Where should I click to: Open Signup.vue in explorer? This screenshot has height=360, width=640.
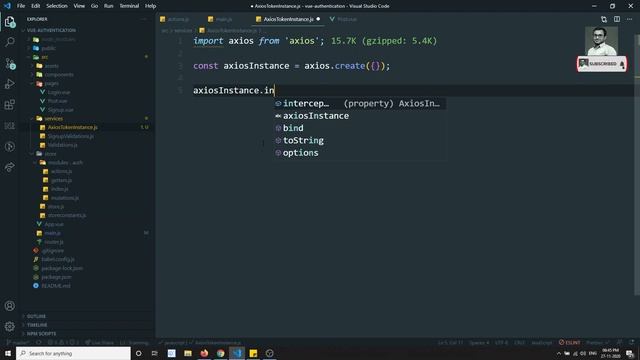coord(60,110)
